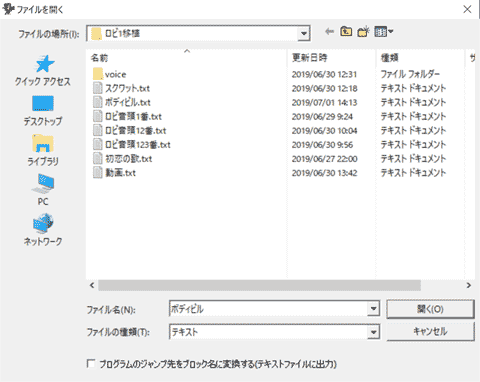Click the ファイルの種類 テキスト field
Image resolution: width=480 pixels, height=382 pixels.
point(269,332)
